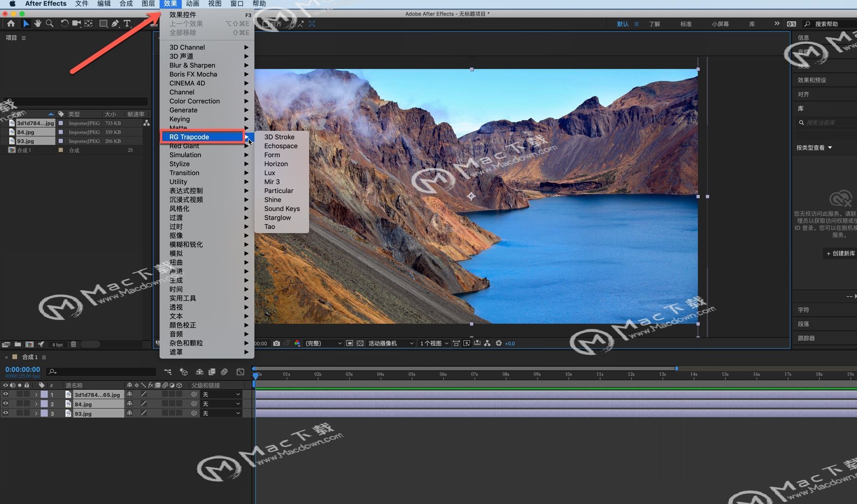This screenshot has height=504, width=857.
Task: Open Composition Flowchart icon in viewer
Action: [x=487, y=344]
